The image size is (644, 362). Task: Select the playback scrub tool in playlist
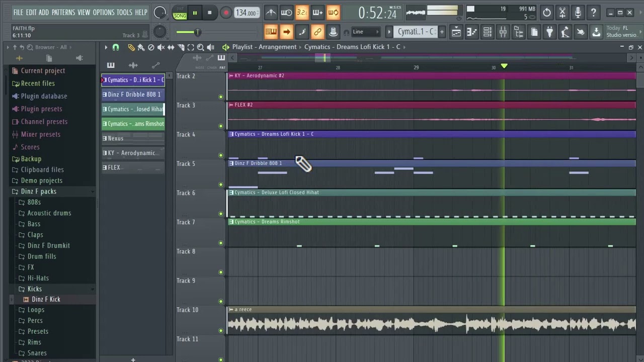(x=210, y=47)
